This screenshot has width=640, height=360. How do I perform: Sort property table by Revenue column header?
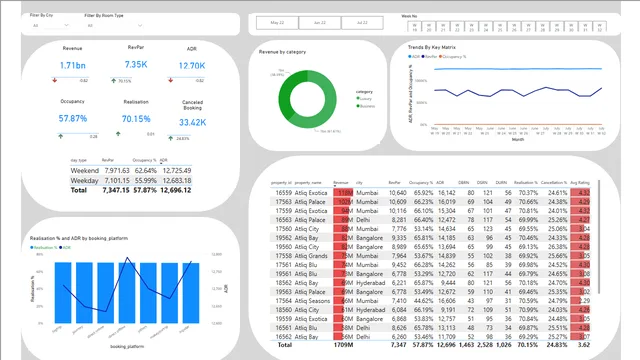click(341, 183)
